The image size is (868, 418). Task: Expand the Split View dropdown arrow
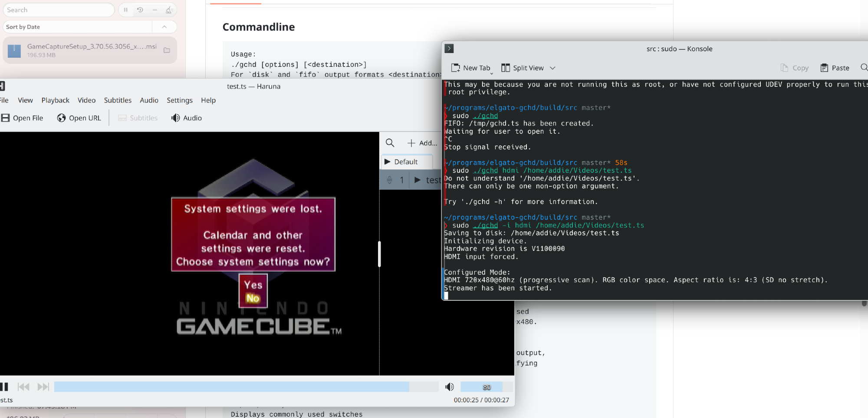click(552, 68)
